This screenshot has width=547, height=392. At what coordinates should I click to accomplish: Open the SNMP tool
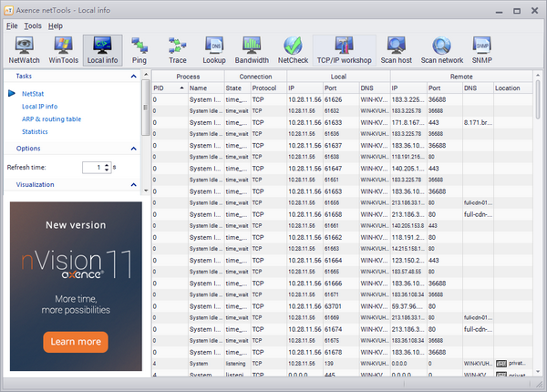point(482,49)
